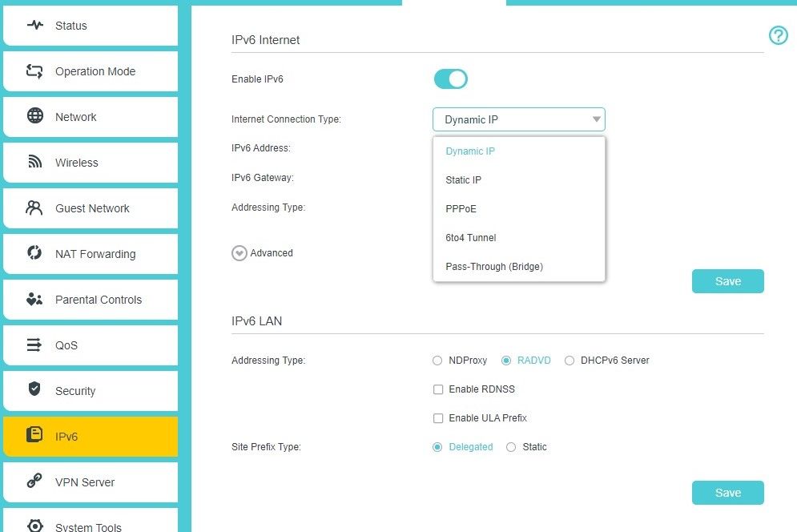Select the Network globe icon

coord(34,117)
